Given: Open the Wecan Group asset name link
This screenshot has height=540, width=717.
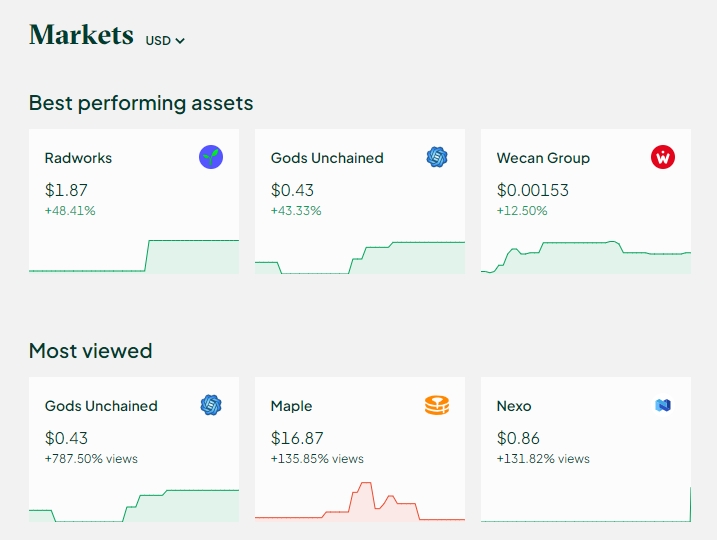Looking at the screenshot, I should [x=543, y=158].
